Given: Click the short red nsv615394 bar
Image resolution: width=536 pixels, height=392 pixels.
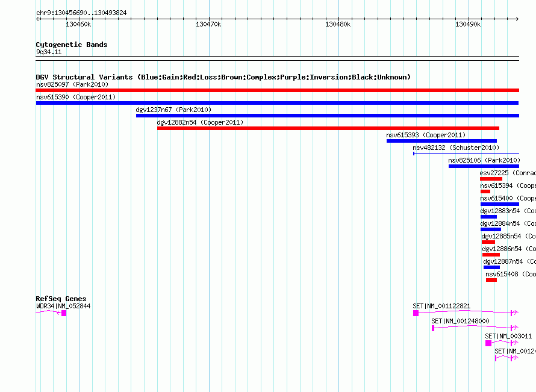Looking at the screenshot, I should tap(485, 191).
